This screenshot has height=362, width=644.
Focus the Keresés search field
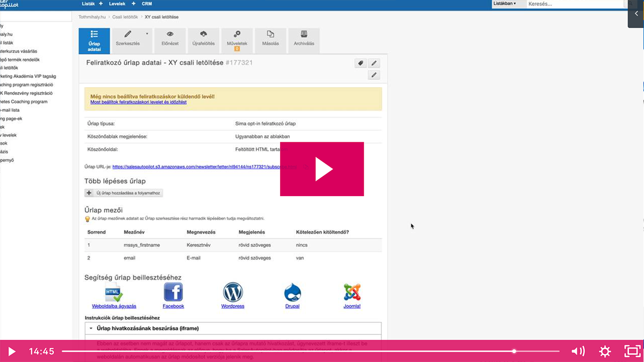[x=575, y=4]
